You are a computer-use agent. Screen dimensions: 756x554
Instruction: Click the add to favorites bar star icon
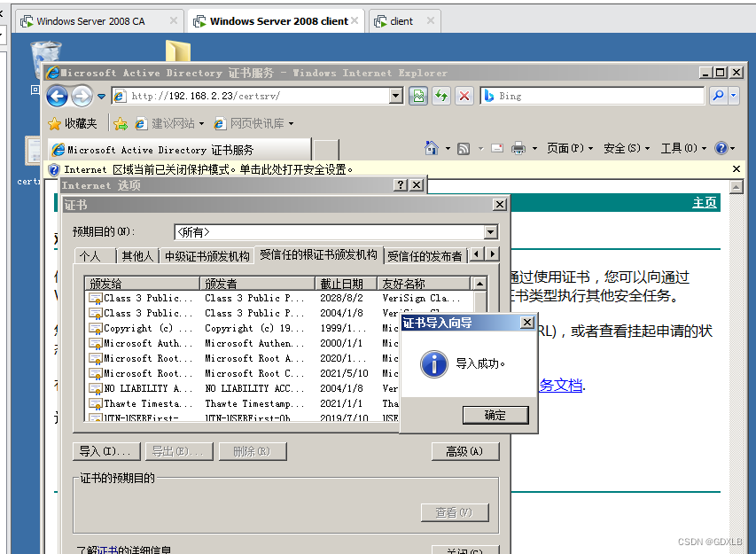[121, 124]
